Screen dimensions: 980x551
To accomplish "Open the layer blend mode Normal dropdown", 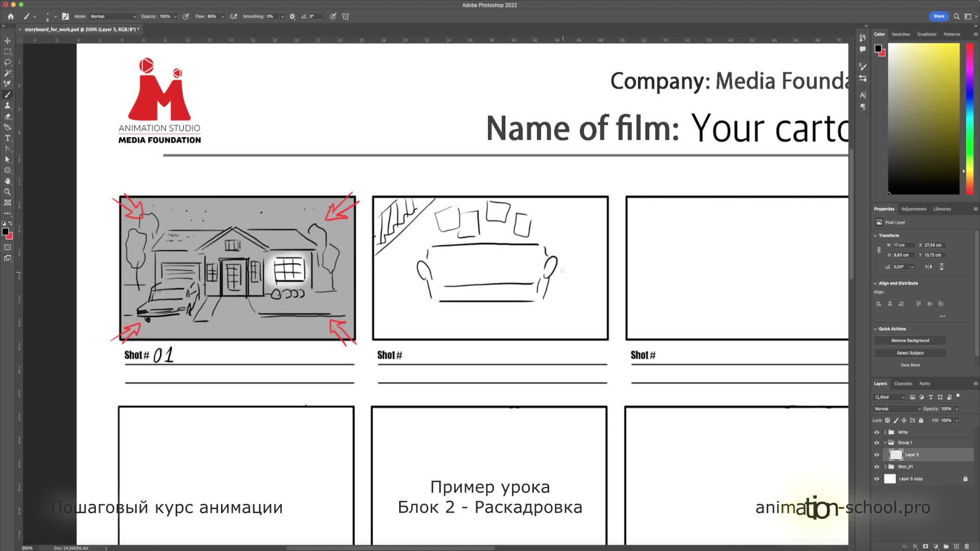I will [x=897, y=409].
